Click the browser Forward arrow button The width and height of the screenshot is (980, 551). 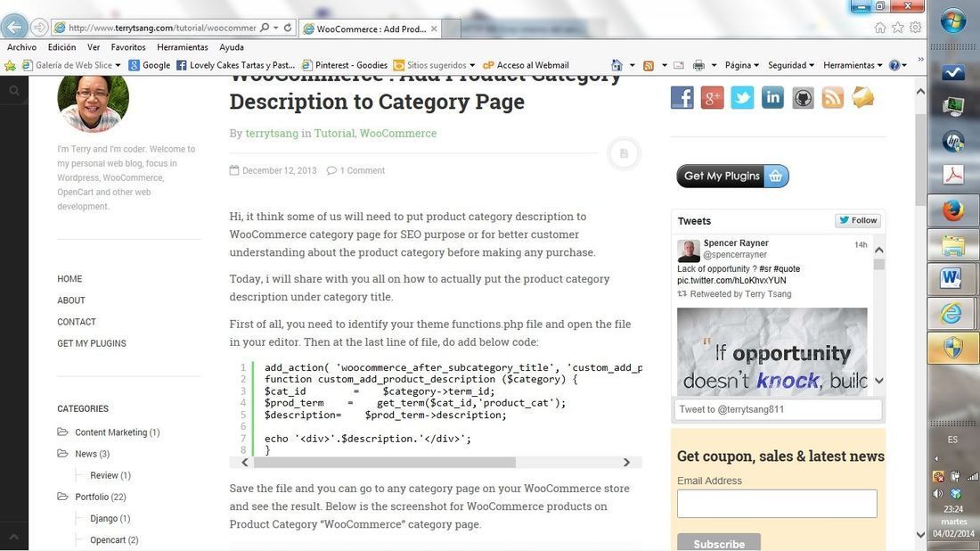[39, 28]
